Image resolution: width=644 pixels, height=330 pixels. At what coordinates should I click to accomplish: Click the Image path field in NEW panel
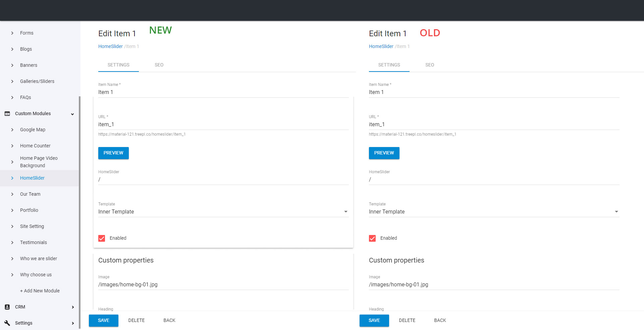click(x=223, y=285)
